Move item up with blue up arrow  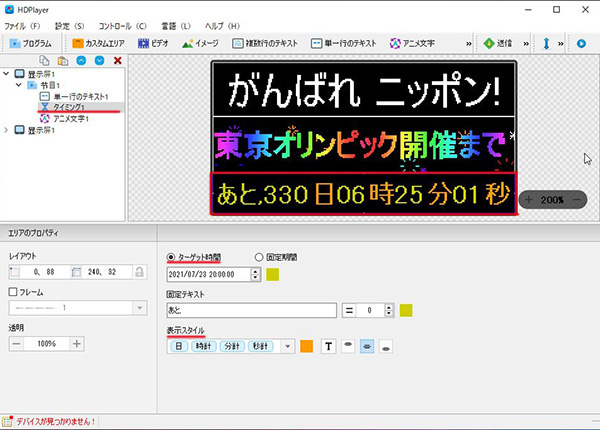81,60
